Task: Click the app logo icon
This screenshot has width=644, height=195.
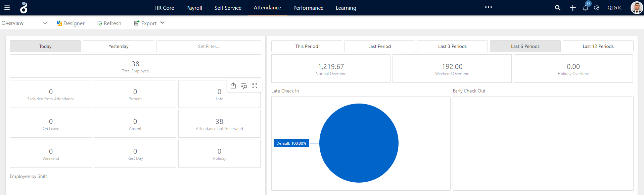Action: tap(24, 7)
